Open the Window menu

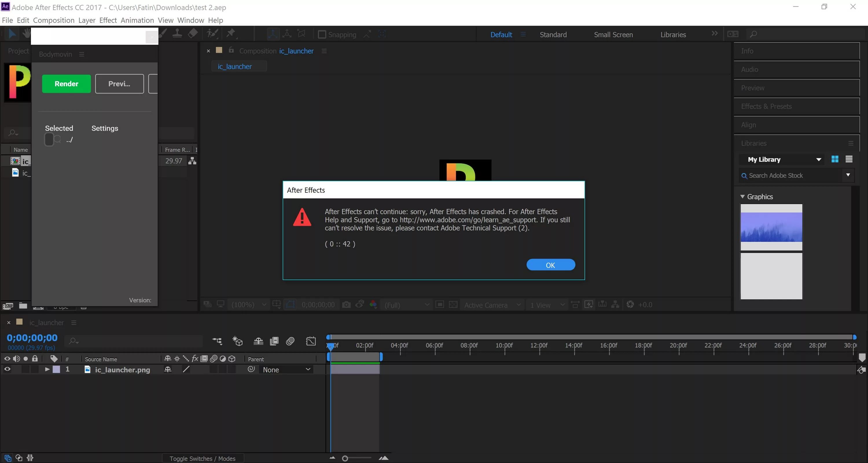tap(191, 20)
